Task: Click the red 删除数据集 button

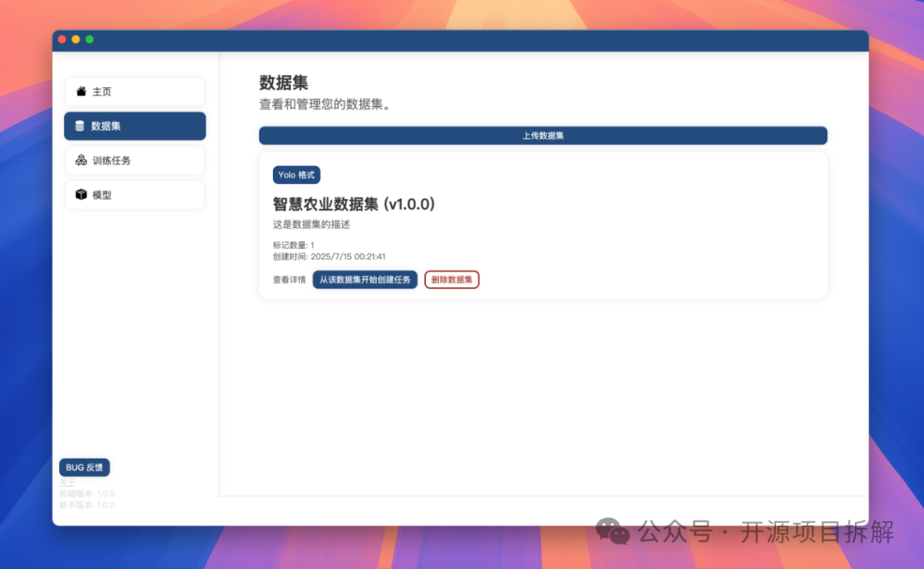Action: tap(452, 279)
